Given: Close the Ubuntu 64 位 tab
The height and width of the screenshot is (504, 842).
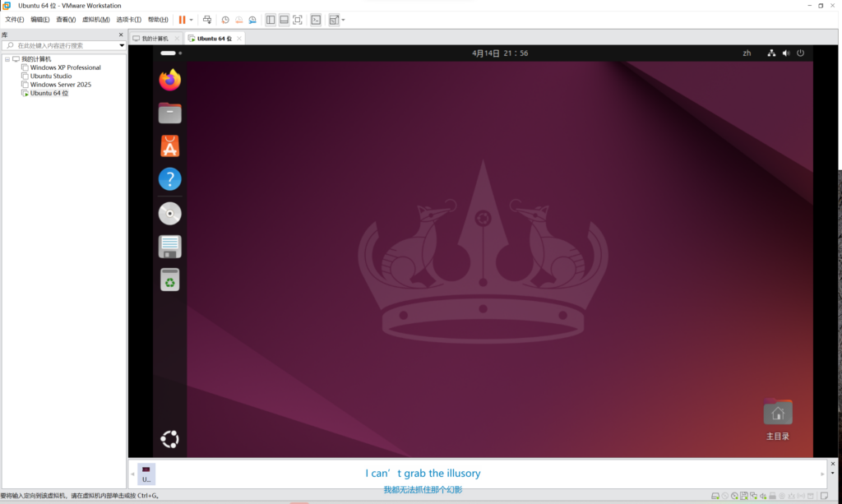Looking at the screenshot, I should click(239, 39).
